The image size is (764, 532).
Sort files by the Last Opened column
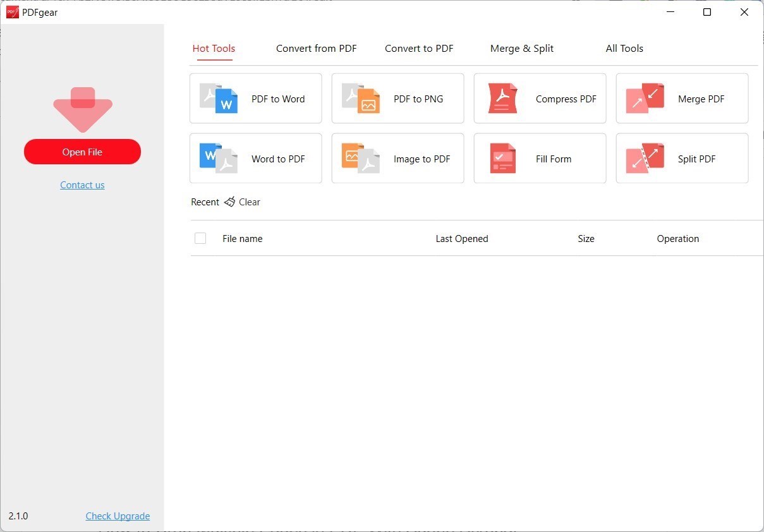coord(462,238)
